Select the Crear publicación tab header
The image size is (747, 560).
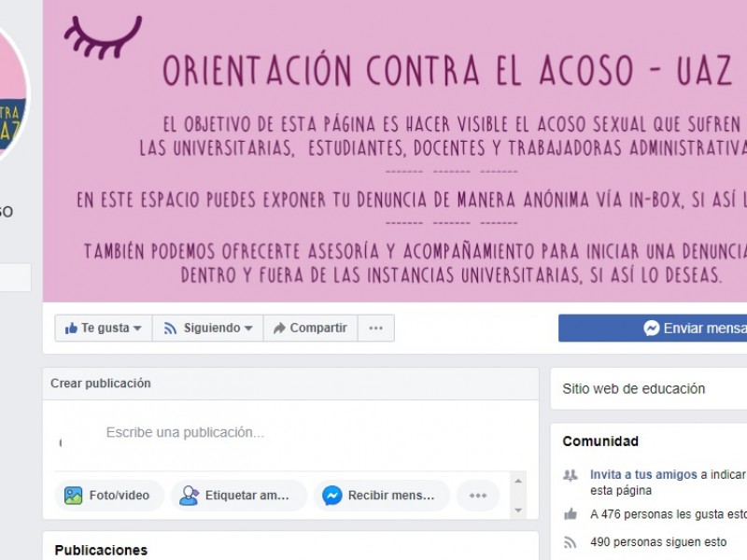(101, 384)
